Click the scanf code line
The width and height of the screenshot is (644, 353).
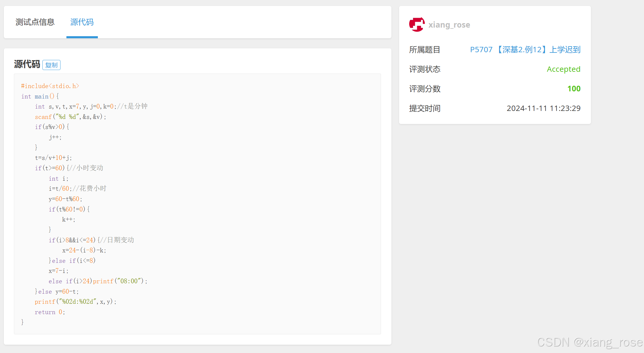point(70,117)
